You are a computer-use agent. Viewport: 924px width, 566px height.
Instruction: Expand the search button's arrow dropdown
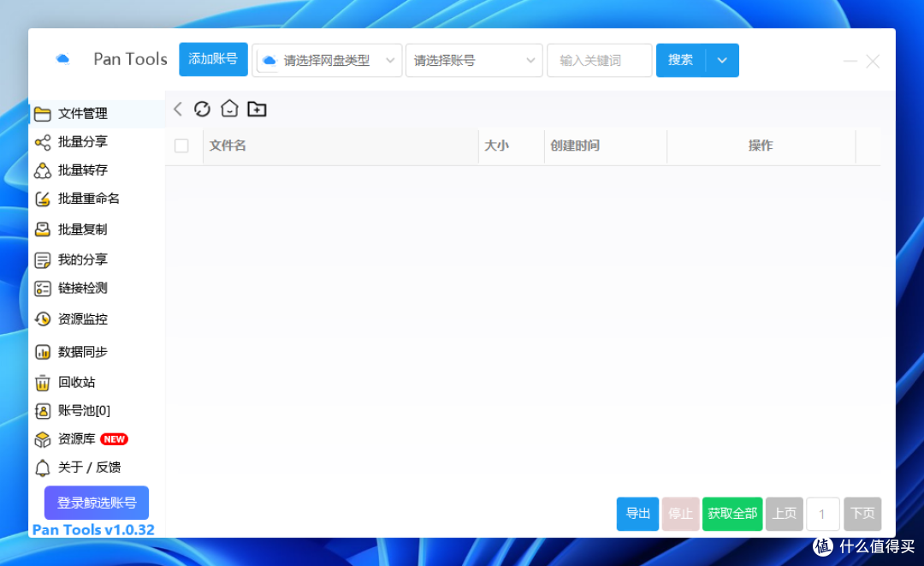point(722,60)
